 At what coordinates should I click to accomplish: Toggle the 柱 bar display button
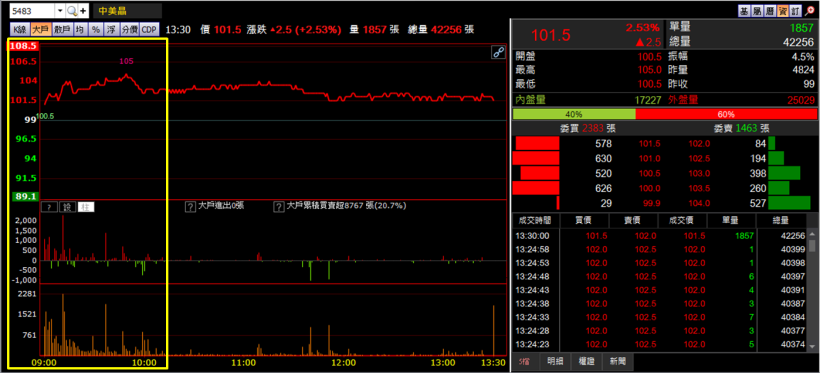86,207
